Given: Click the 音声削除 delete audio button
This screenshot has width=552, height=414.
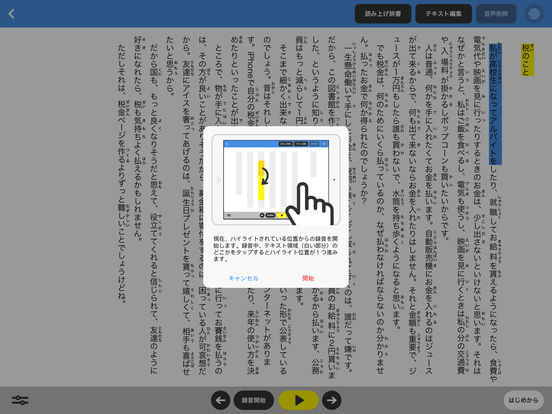Looking at the screenshot, I should point(496,14).
